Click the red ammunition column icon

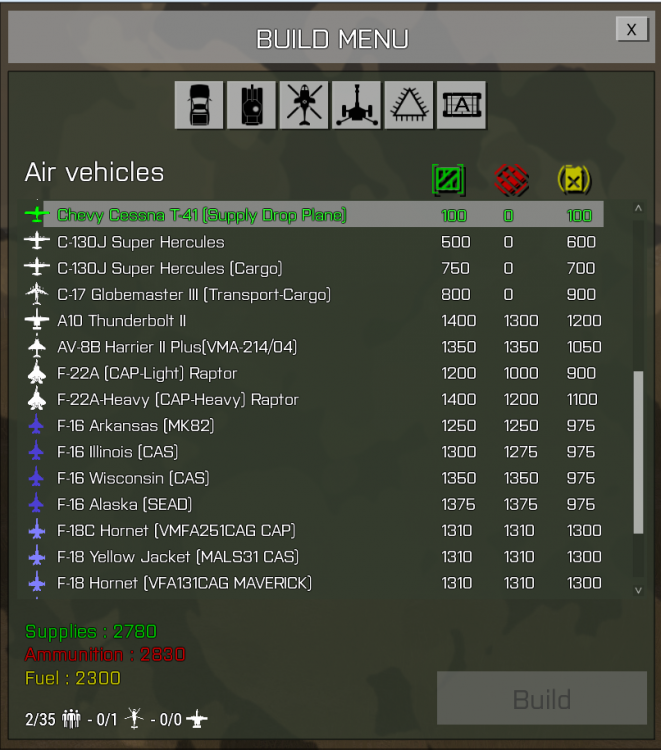click(511, 180)
